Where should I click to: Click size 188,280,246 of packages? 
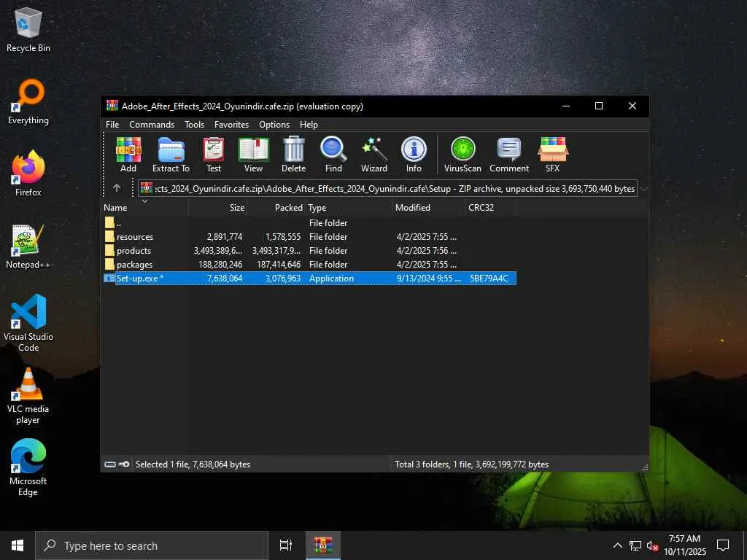tap(220, 264)
